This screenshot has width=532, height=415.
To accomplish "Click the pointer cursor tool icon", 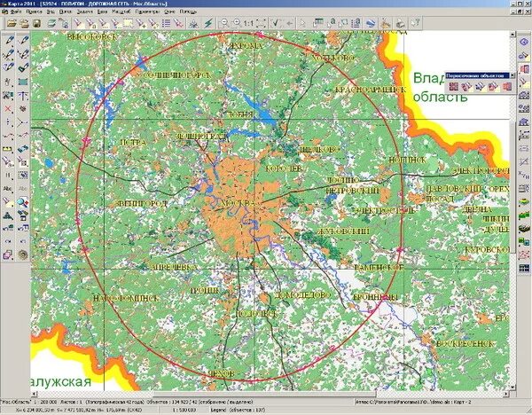I will (x=302, y=23).
